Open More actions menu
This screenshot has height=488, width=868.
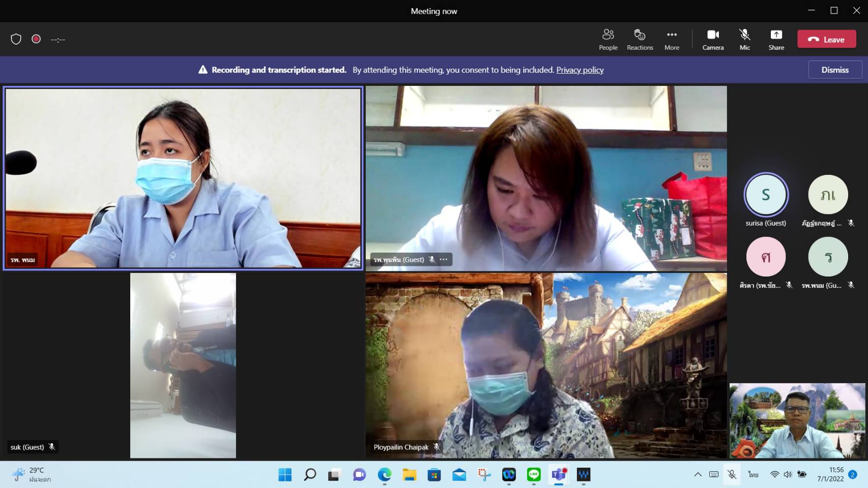[x=672, y=40]
